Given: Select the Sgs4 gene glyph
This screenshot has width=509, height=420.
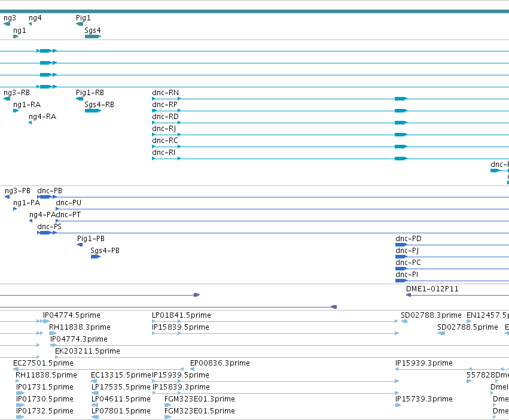Looking at the screenshot, I should click(x=93, y=36).
